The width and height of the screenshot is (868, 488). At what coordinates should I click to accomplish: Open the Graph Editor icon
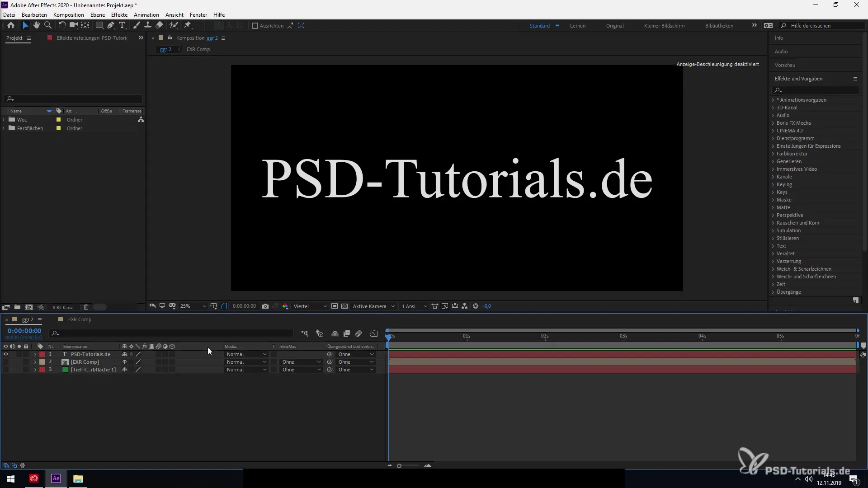pyautogui.click(x=374, y=334)
